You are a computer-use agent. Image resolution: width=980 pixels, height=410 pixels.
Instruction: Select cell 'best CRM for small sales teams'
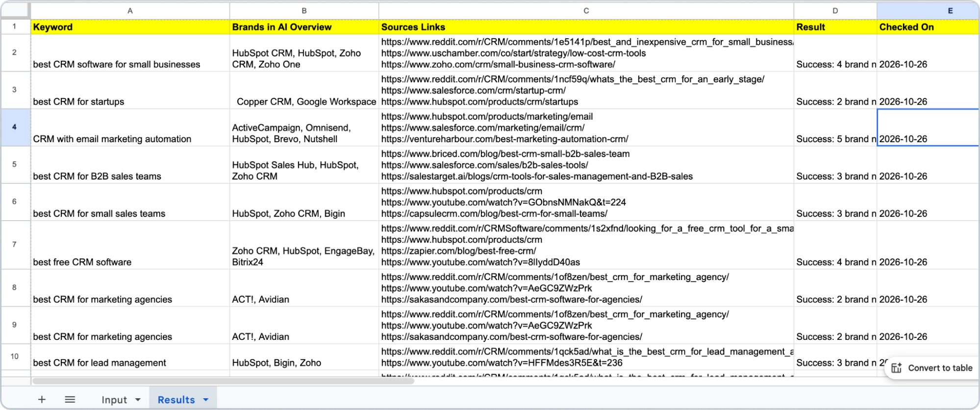130,202
